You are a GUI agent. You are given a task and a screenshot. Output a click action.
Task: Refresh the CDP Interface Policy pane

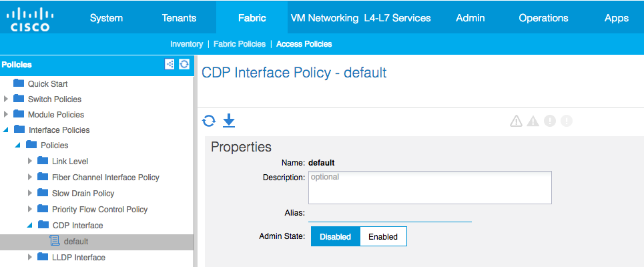point(209,121)
